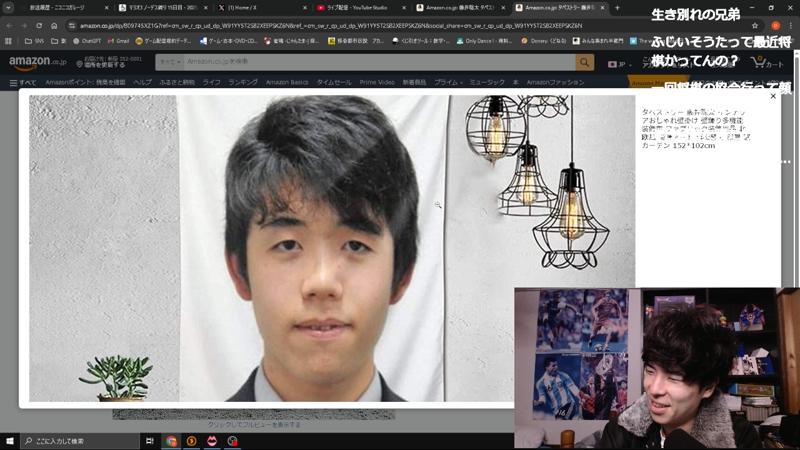
Task: Open Task View from the taskbar
Action: tap(149, 441)
